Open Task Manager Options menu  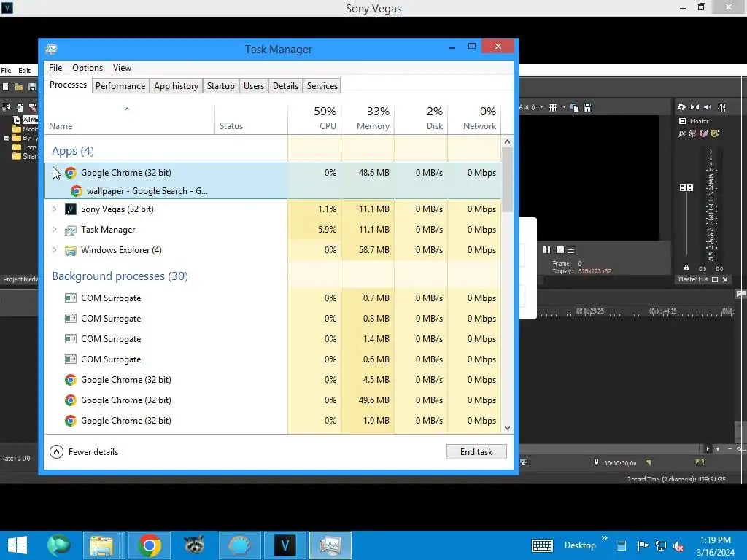(88, 68)
